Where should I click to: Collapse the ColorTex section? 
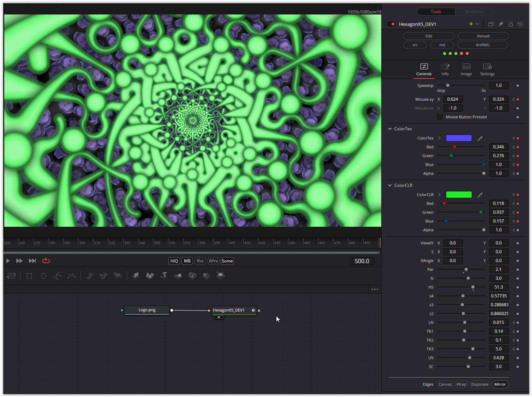coord(390,129)
